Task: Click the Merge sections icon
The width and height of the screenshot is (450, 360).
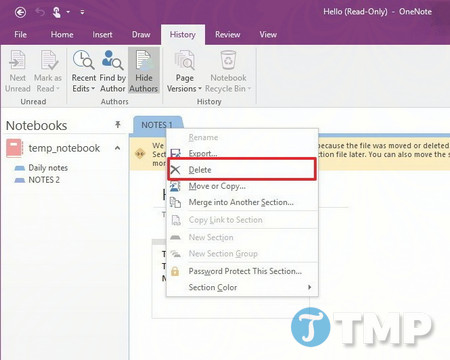Action: [175, 202]
